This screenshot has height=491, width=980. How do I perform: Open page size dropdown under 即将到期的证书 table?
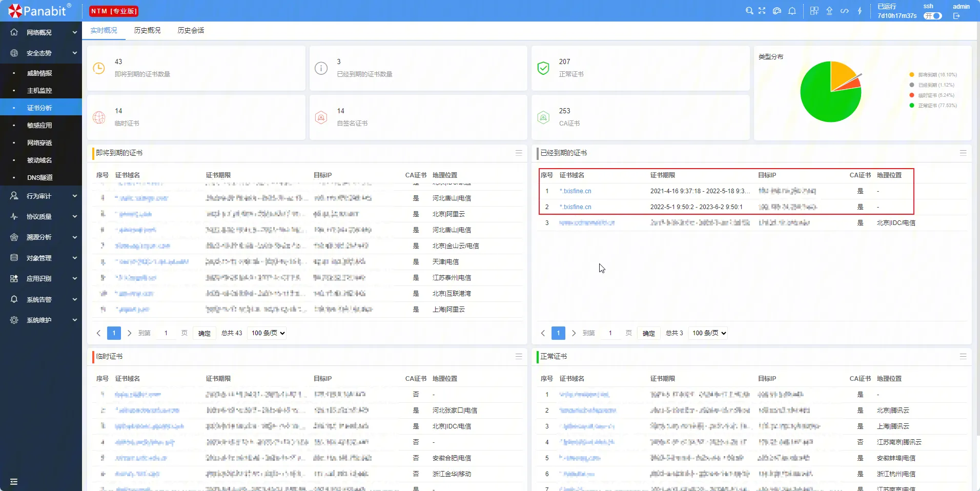click(268, 333)
